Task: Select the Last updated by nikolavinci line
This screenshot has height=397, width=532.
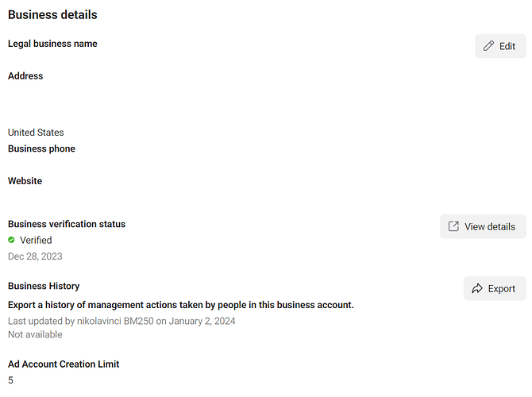Action: tap(121, 321)
